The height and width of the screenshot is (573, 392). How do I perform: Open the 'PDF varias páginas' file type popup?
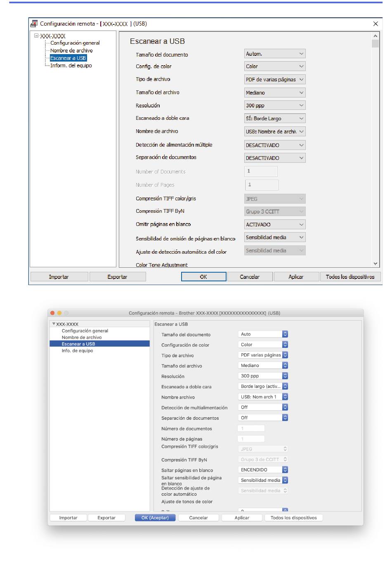[x=263, y=355]
